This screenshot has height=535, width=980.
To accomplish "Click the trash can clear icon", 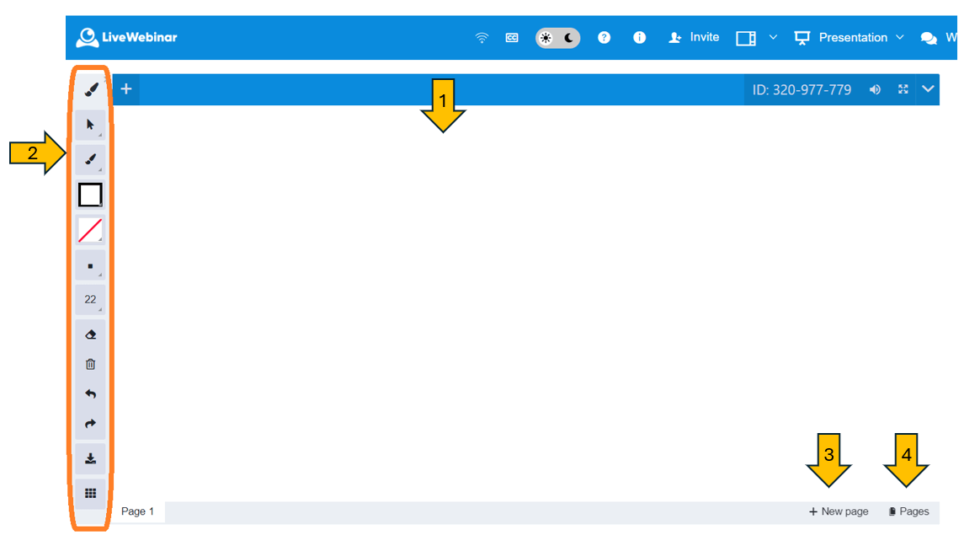I will (x=90, y=364).
